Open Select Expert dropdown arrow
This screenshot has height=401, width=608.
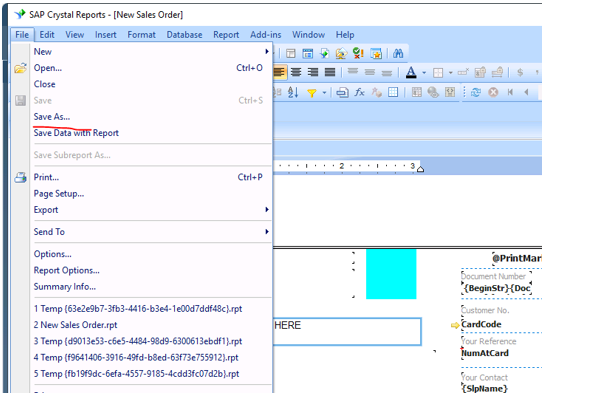coord(324,93)
